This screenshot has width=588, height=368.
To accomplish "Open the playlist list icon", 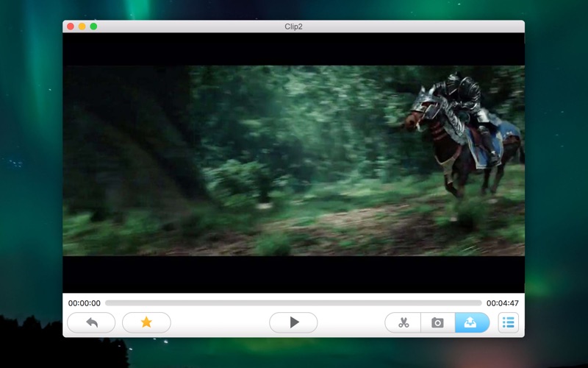I will (509, 322).
